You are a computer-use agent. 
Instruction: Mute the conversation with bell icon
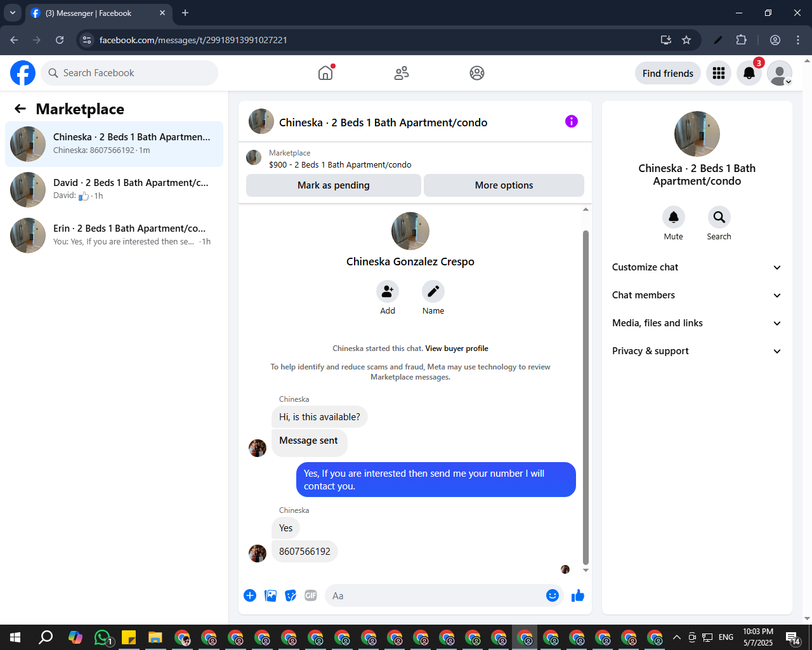[674, 217]
